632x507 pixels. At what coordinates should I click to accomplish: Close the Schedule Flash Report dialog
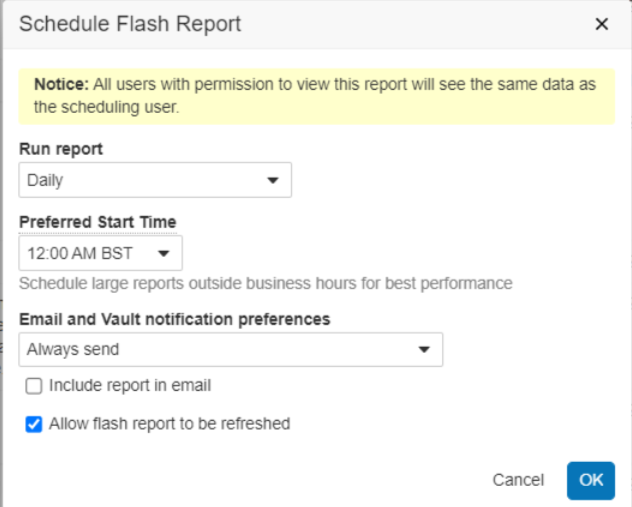pos(602,24)
